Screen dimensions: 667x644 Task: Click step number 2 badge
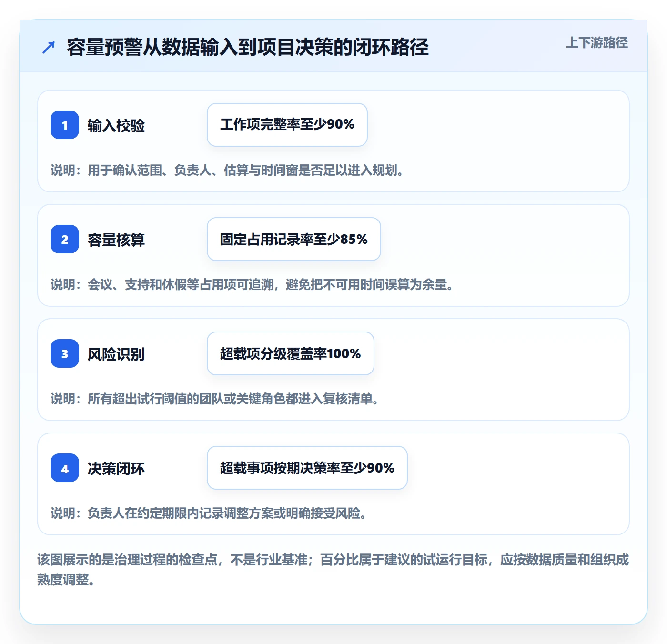tap(65, 239)
